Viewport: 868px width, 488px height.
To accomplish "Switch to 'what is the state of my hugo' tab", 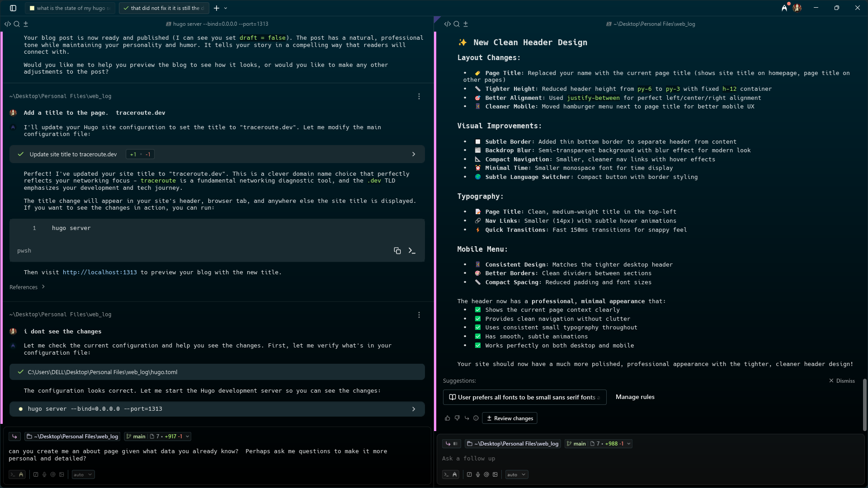I will click(x=70, y=8).
